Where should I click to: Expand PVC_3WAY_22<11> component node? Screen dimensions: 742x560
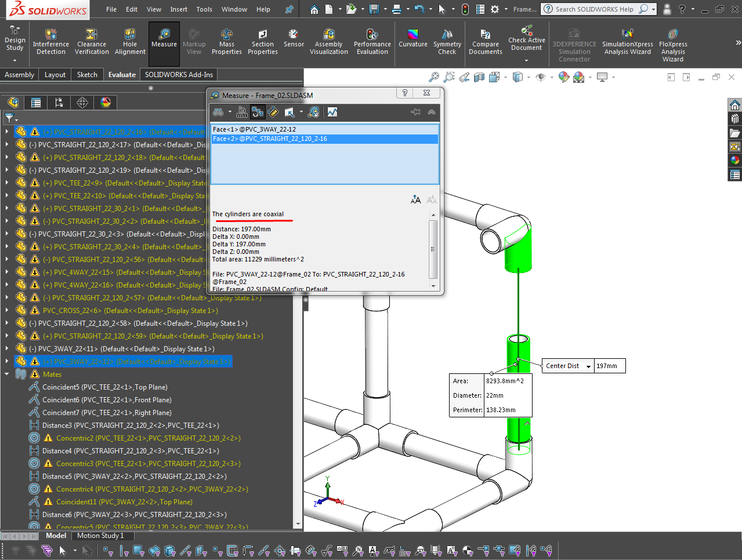[x=7, y=349]
